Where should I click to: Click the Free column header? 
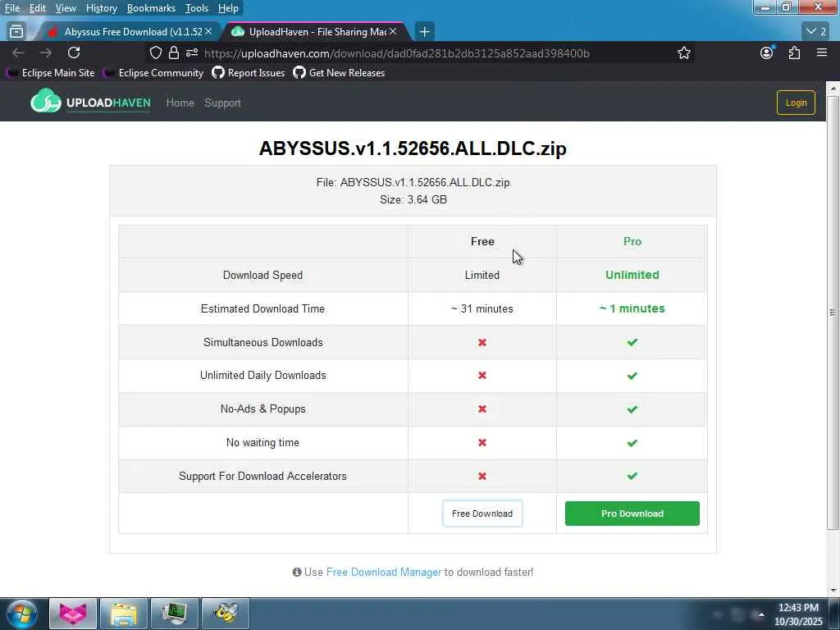[482, 242]
